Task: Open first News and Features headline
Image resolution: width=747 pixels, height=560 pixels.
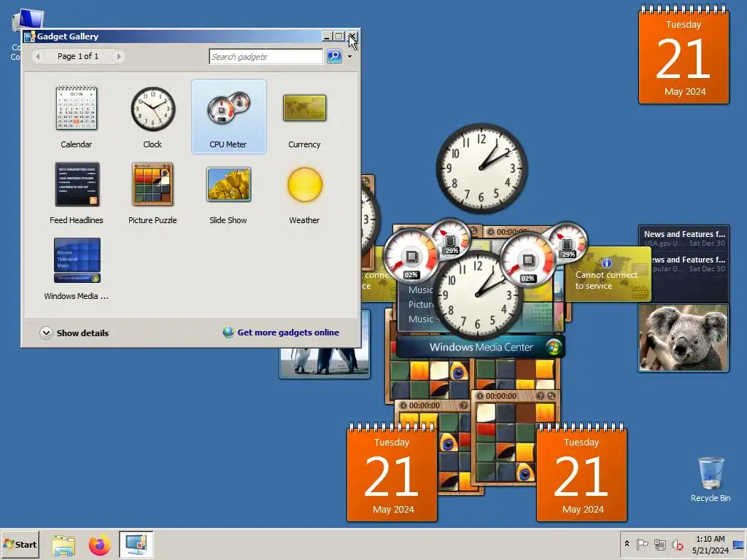Action: tap(684, 238)
